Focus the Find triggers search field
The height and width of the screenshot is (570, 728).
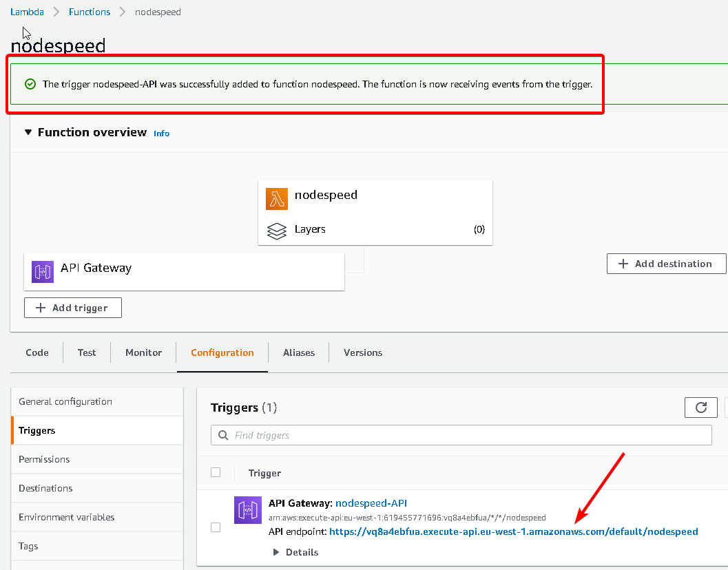pos(461,435)
